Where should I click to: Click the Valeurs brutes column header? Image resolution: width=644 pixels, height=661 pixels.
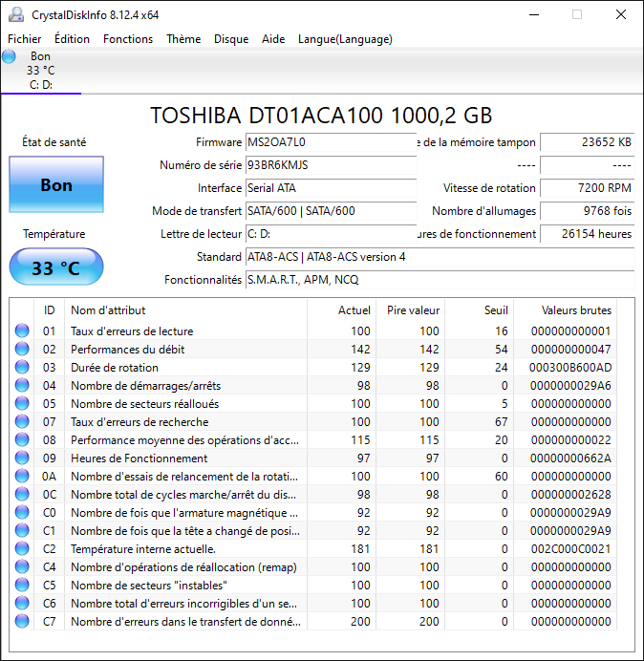coord(565,310)
